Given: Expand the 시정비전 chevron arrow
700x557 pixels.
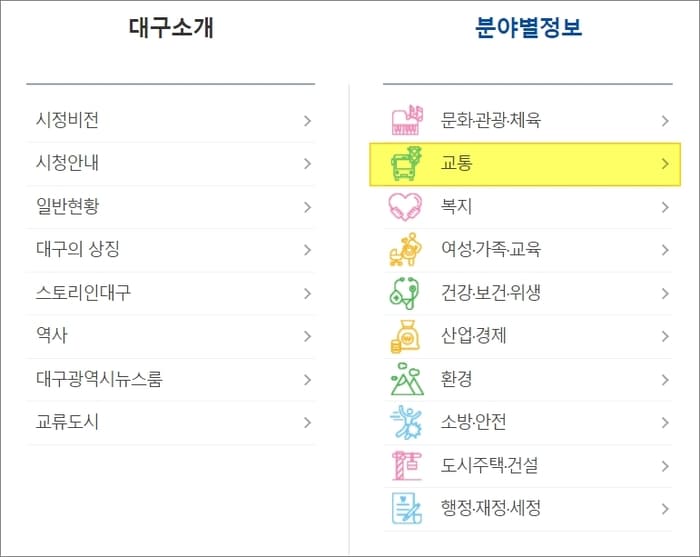Looking at the screenshot, I should pyautogui.click(x=307, y=121).
